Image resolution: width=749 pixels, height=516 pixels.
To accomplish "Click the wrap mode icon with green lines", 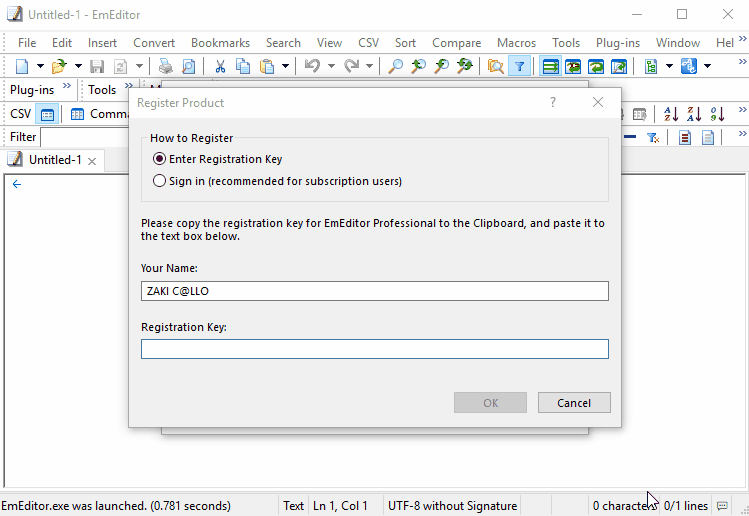I will pos(550,66).
